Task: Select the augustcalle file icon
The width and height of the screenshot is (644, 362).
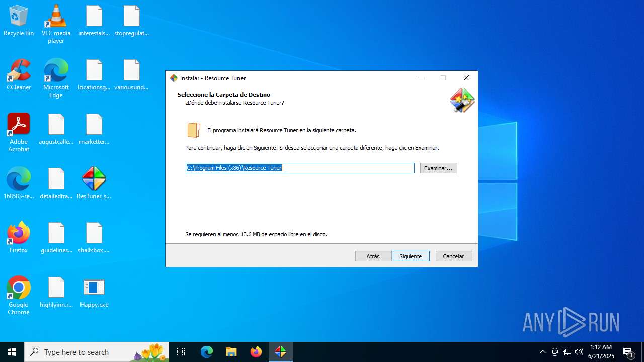Action: (56, 130)
